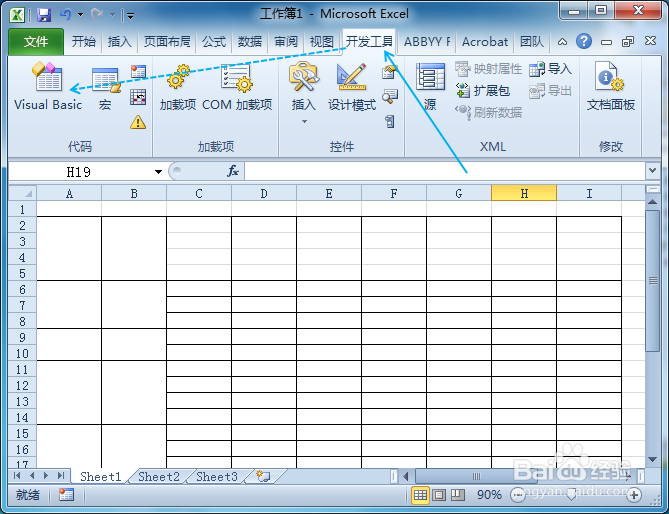
Task: Expand the formula bar
Action: (652, 171)
